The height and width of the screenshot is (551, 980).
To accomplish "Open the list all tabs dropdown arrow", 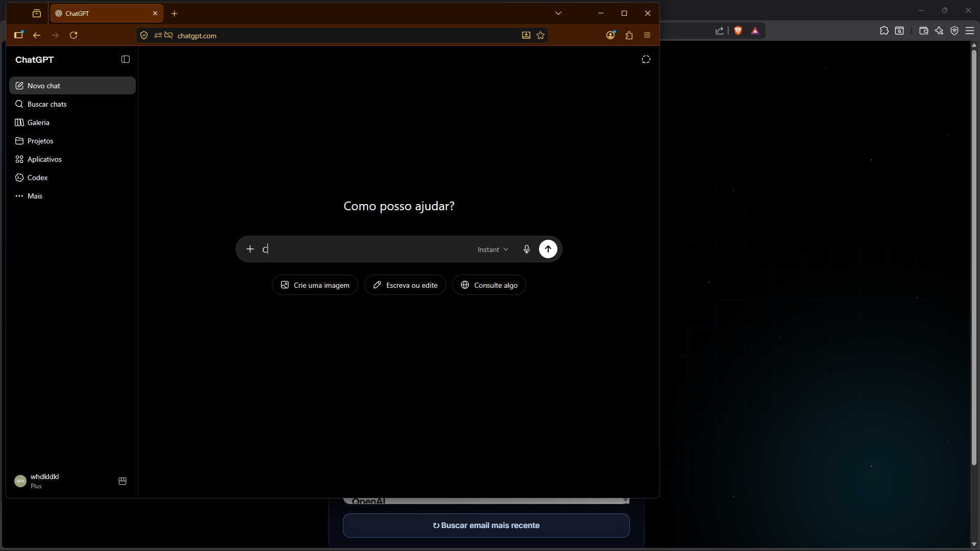I will coord(558,13).
